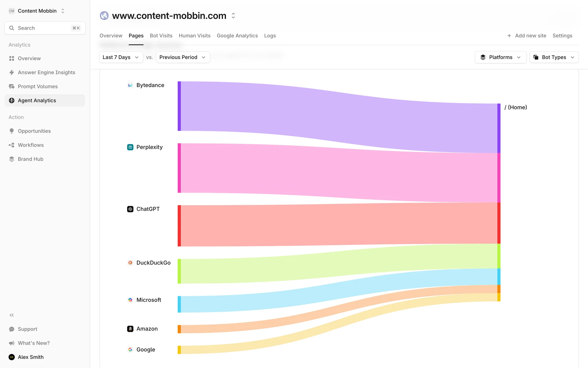The width and height of the screenshot is (588, 368).
Task: Collapse the sidebar with double-chevron icon
Action: (x=12, y=315)
